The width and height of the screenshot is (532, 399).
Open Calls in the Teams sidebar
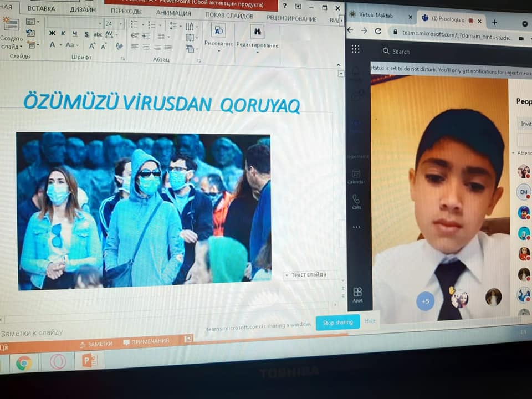point(356,202)
